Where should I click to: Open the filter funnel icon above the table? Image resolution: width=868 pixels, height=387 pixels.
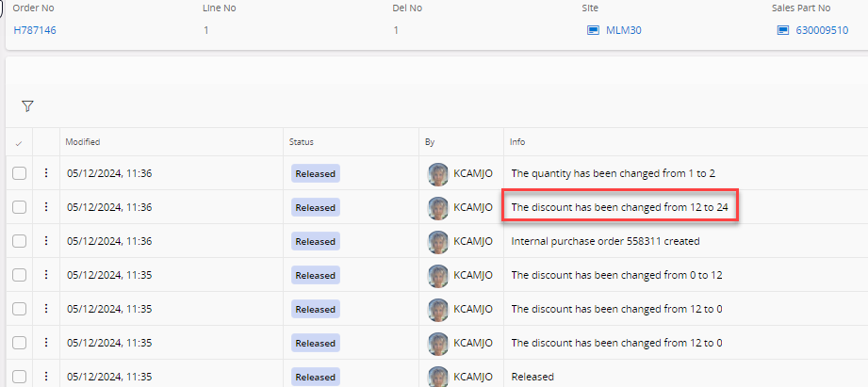pyautogui.click(x=27, y=106)
